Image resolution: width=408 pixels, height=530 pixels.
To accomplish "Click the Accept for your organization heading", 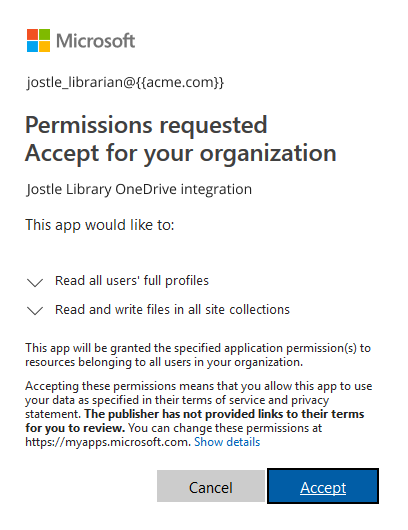I will (181, 154).
